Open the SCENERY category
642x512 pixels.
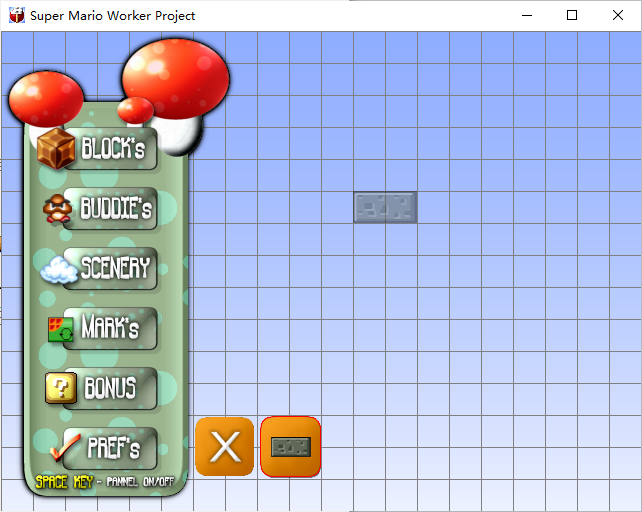111,268
